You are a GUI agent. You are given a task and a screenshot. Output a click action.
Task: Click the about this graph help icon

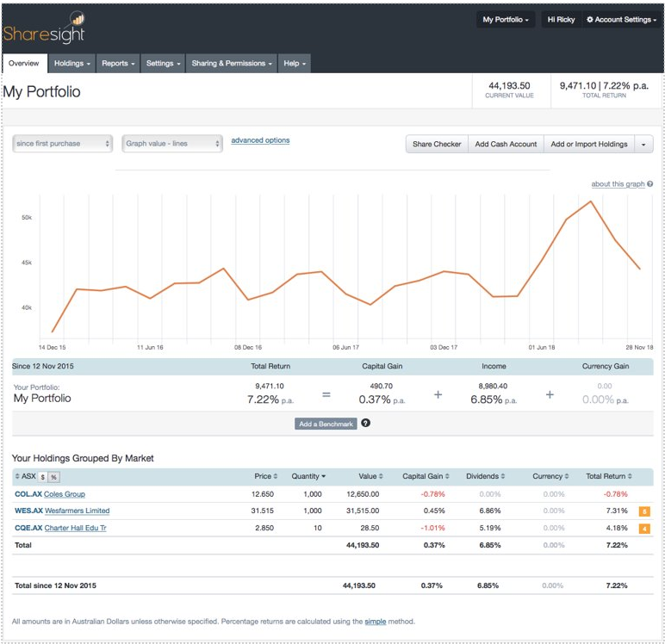[x=650, y=183]
